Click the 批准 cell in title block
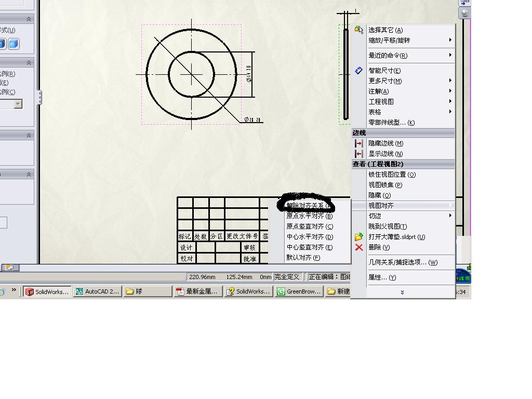The image size is (532, 399). point(250,259)
